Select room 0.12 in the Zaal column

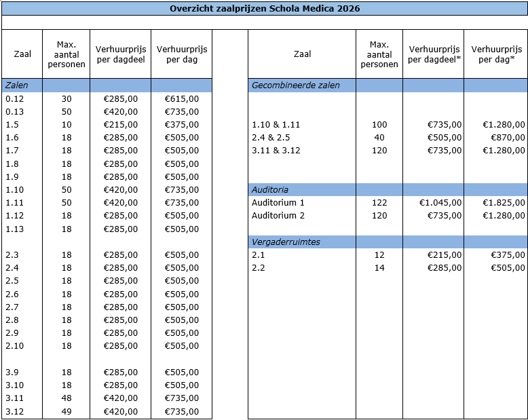click(15, 99)
